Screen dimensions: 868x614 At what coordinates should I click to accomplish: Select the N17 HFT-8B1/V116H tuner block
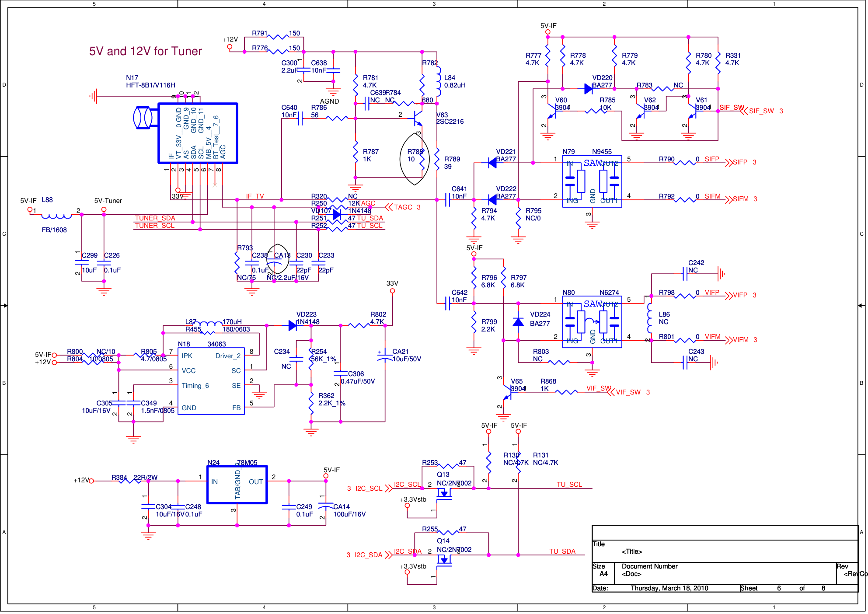198,133
